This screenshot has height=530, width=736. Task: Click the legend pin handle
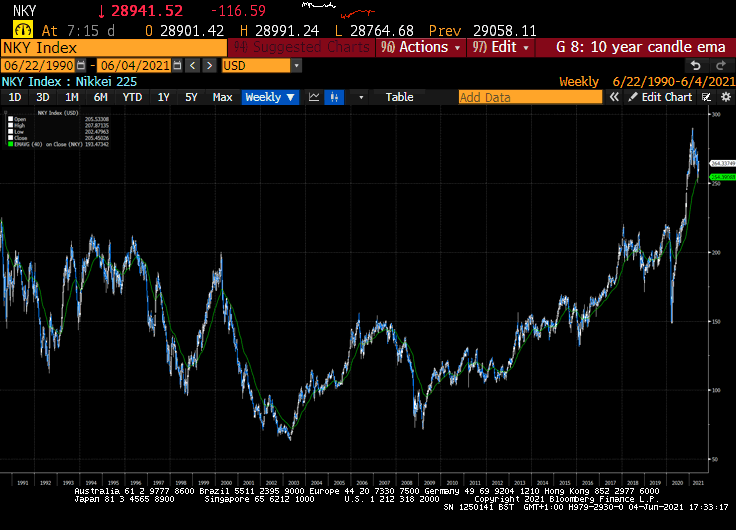pyautogui.click(x=5, y=113)
